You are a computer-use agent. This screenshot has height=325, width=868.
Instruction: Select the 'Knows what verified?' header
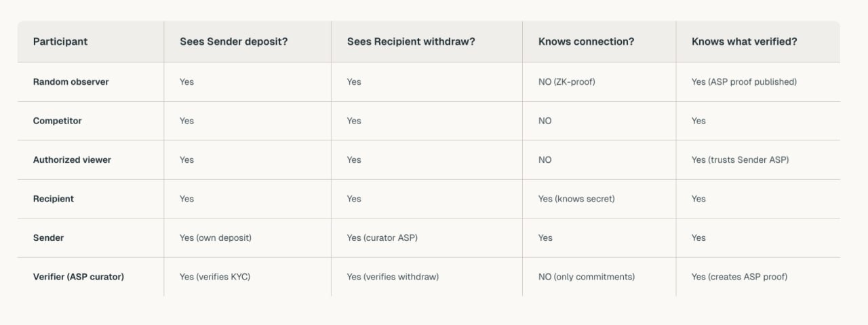click(x=744, y=41)
